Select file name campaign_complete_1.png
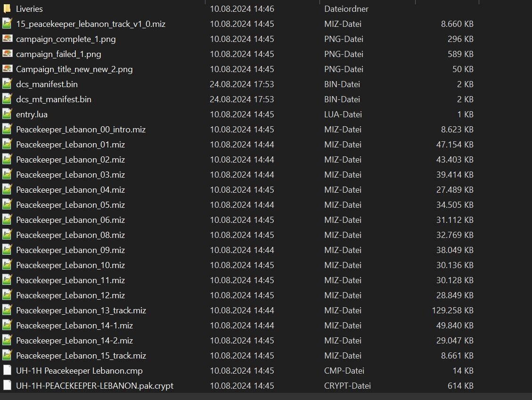The width and height of the screenshot is (532, 400). (66, 39)
